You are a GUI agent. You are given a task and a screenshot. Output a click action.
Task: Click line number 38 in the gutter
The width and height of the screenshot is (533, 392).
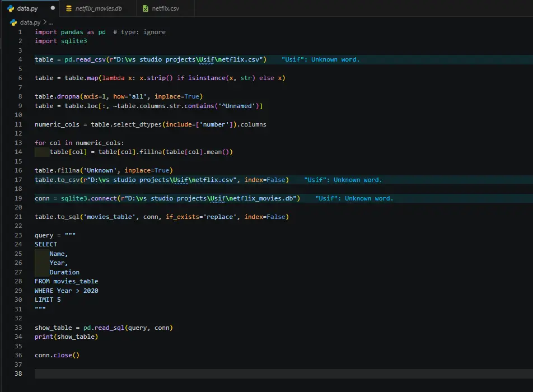18,374
